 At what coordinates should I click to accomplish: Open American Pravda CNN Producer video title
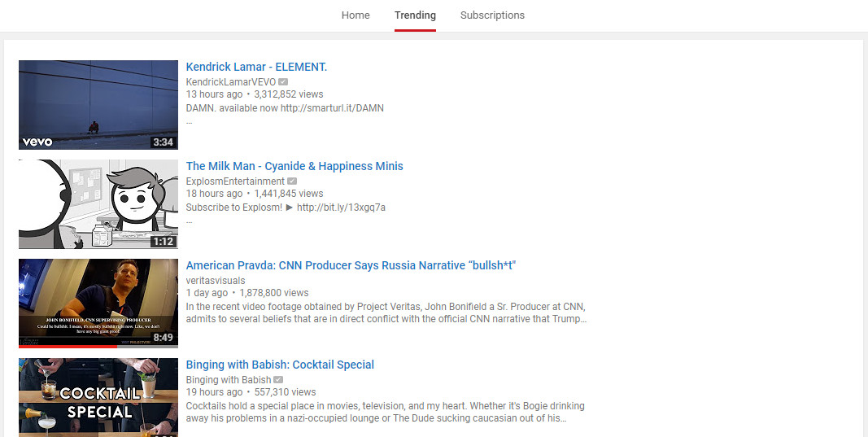pyautogui.click(x=351, y=265)
